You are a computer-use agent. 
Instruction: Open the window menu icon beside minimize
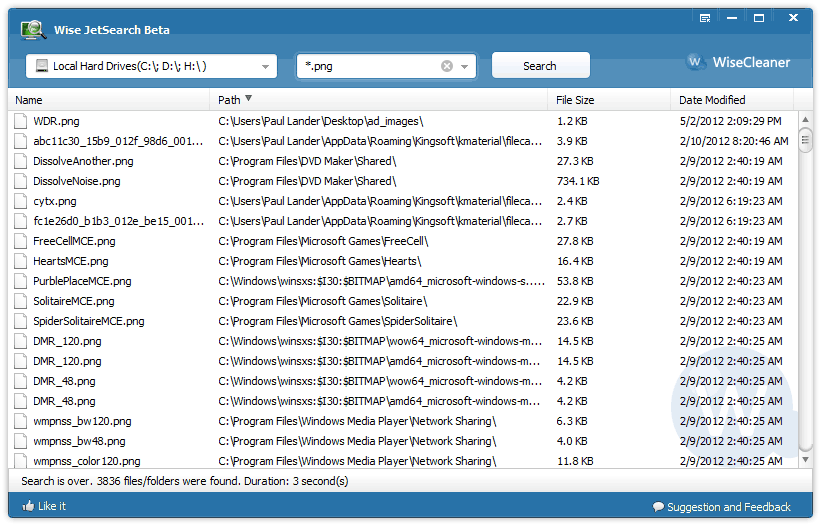[x=705, y=18]
